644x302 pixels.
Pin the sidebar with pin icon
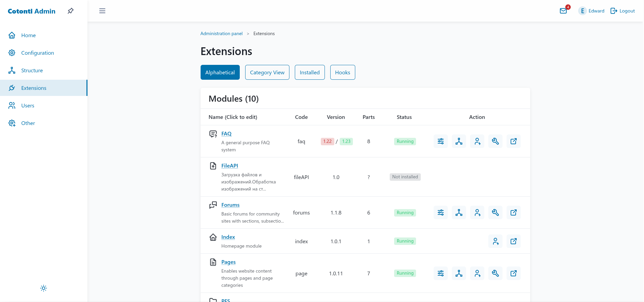[x=71, y=11]
